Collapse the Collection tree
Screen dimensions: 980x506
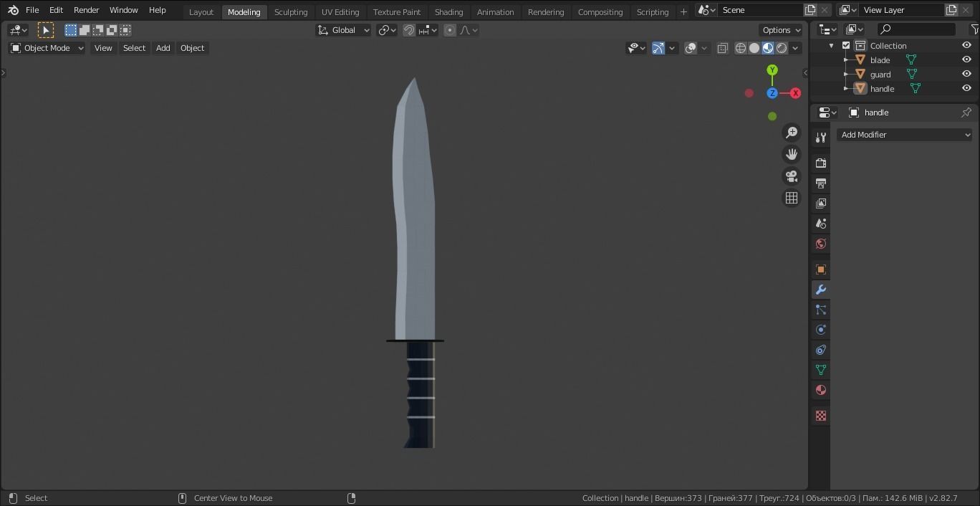[831, 46]
